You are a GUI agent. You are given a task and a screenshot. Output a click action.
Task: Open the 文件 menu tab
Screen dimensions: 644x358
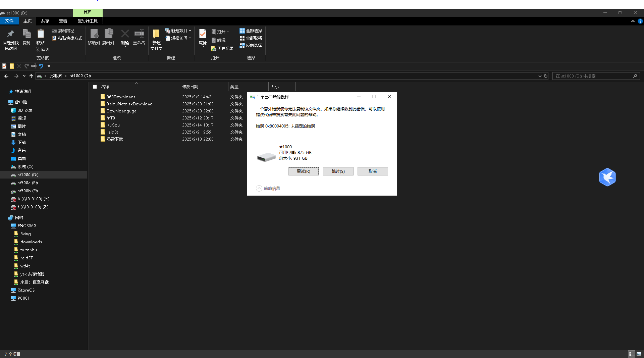pos(9,21)
